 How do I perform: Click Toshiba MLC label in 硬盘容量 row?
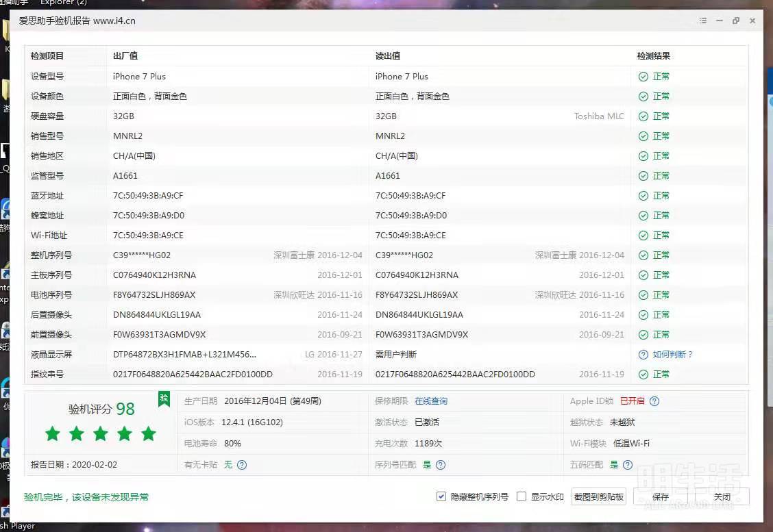click(599, 116)
